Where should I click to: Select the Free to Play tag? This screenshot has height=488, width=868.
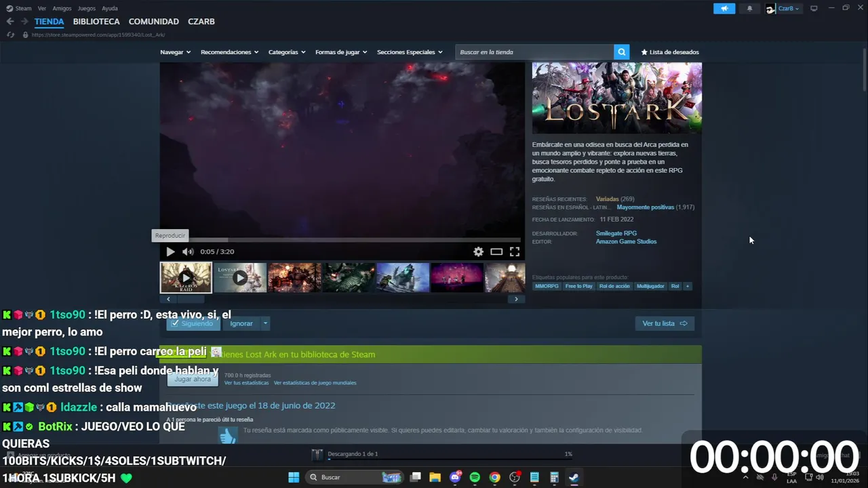(579, 286)
